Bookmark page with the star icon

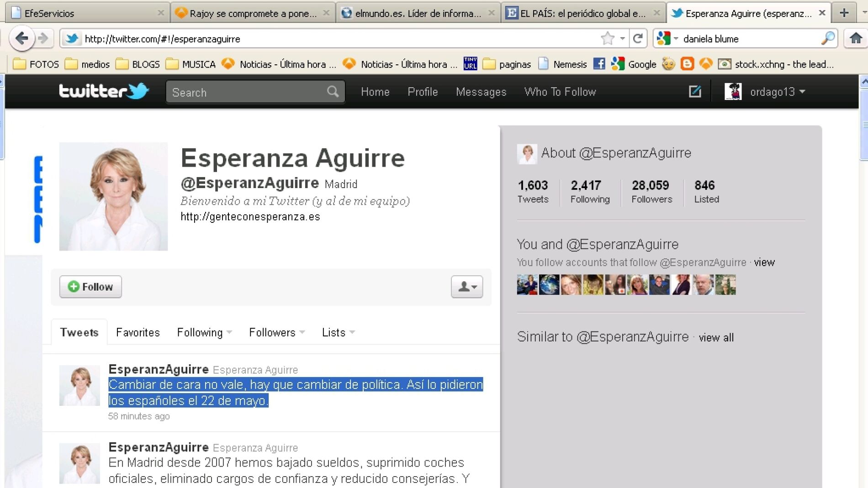tap(608, 38)
